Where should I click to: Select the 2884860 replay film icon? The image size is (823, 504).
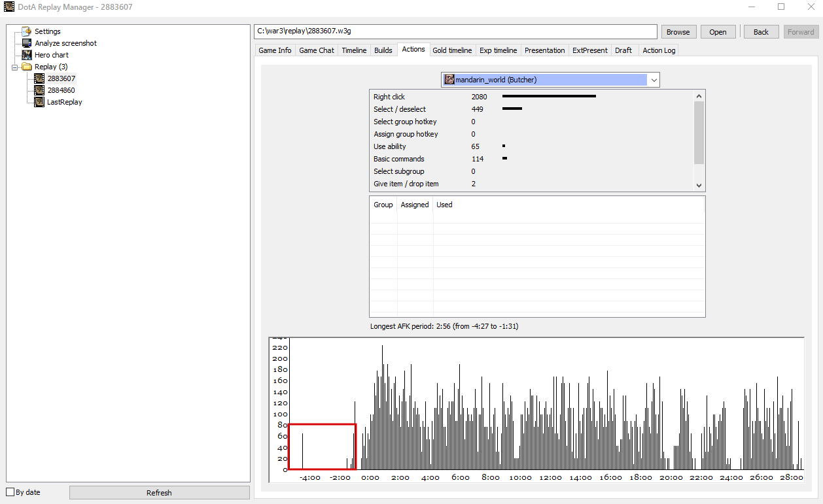click(x=39, y=90)
